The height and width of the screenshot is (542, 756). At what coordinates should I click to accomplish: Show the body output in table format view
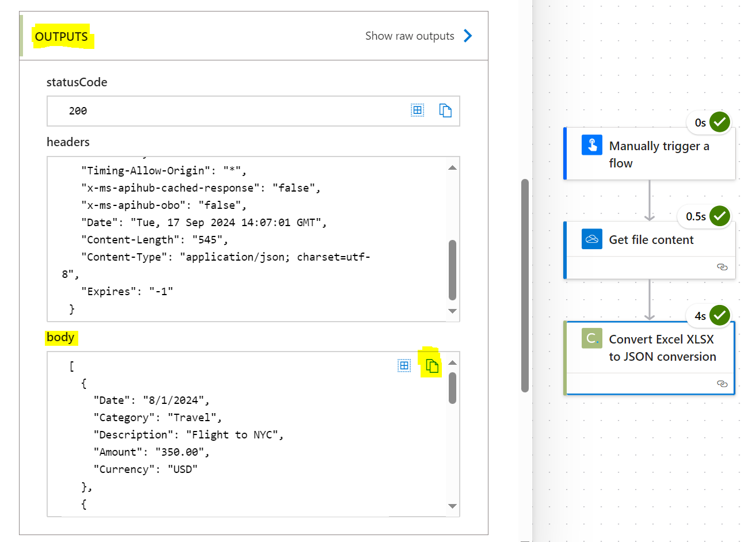pyautogui.click(x=404, y=364)
